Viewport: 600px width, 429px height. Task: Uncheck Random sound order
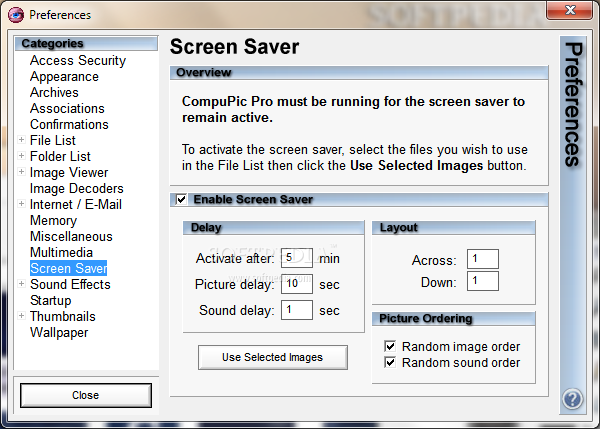point(390,362)
